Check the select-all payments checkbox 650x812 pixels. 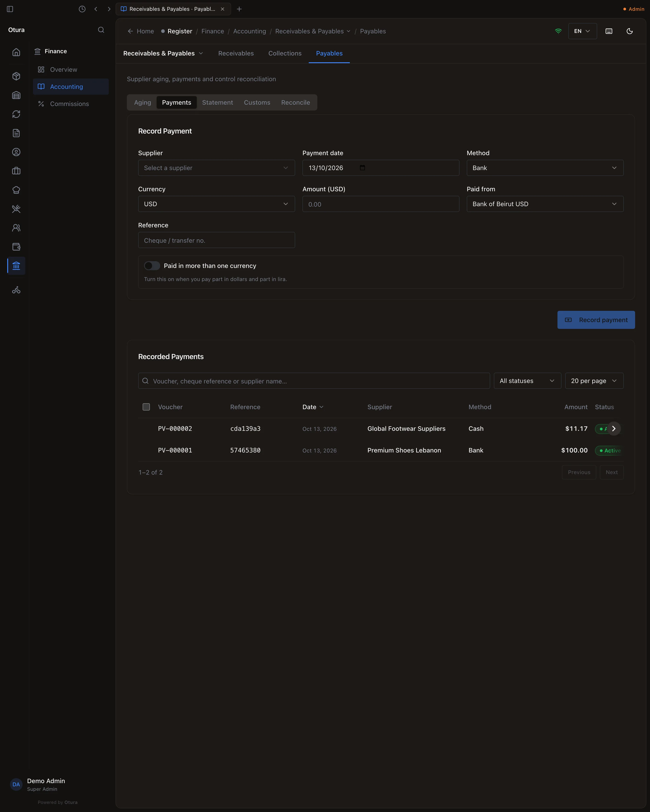tap(146, 407)
